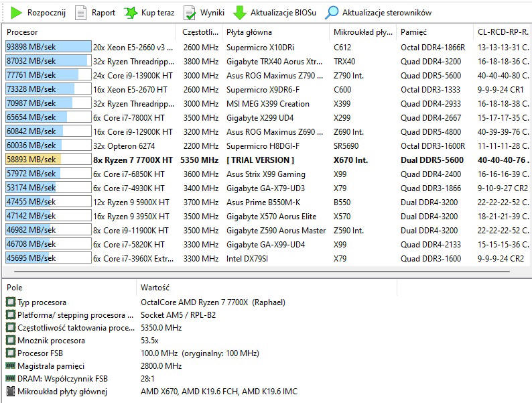Click the Mikroukład płyty głównej chip icon

pos(10,392)
